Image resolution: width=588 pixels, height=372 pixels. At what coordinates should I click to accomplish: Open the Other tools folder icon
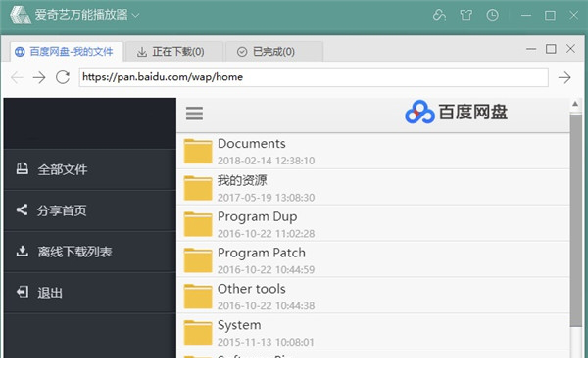click(x=198, y=297)
